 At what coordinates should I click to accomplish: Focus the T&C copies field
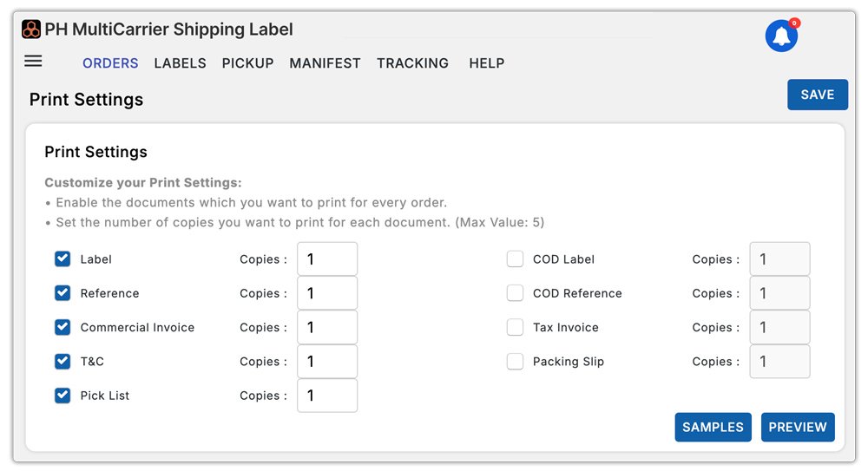(x=327, y=362)
